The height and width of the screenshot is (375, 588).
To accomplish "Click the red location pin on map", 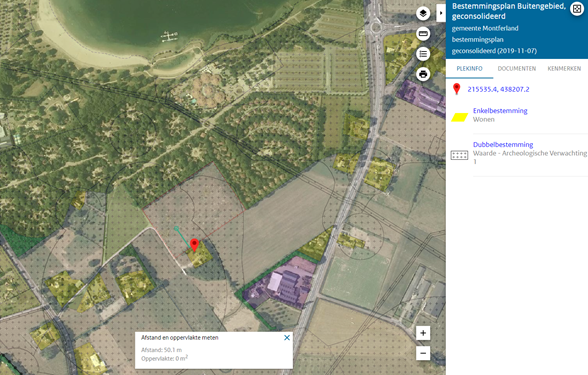I will pos(194,245).
